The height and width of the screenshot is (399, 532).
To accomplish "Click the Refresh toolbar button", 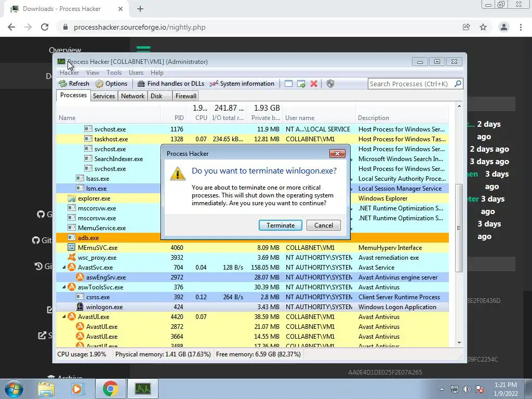I will 74,84.
